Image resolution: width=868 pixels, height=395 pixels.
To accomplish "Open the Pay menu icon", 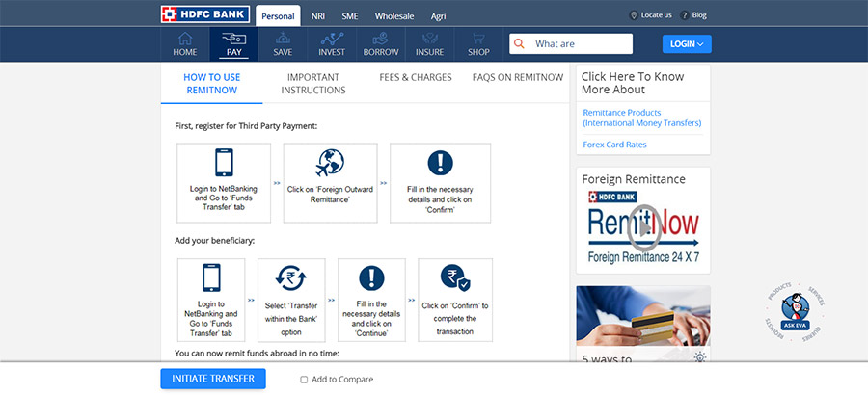I will click(x=233, y=39).
